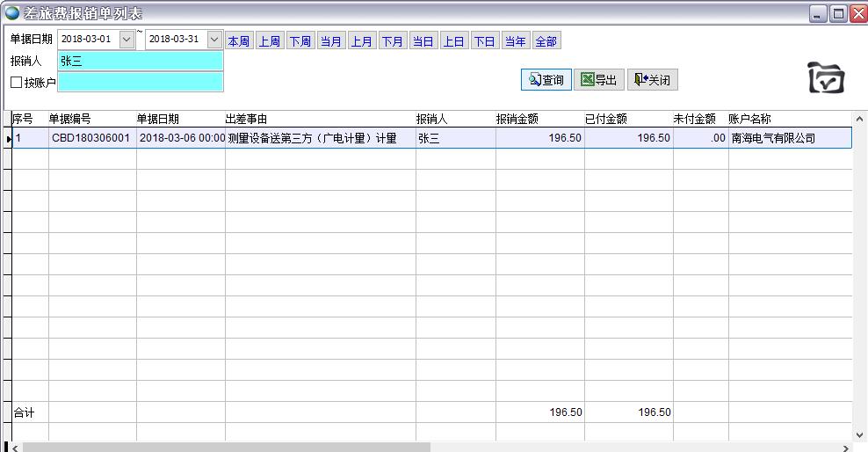Select the 上月 date shortcut
Screen dimensions: 868x452
[361, 41]
